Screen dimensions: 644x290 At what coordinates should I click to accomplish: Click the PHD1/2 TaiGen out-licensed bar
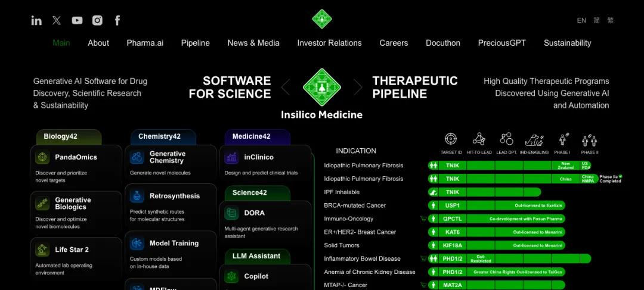pyautogui.click(x=497, y=272)
